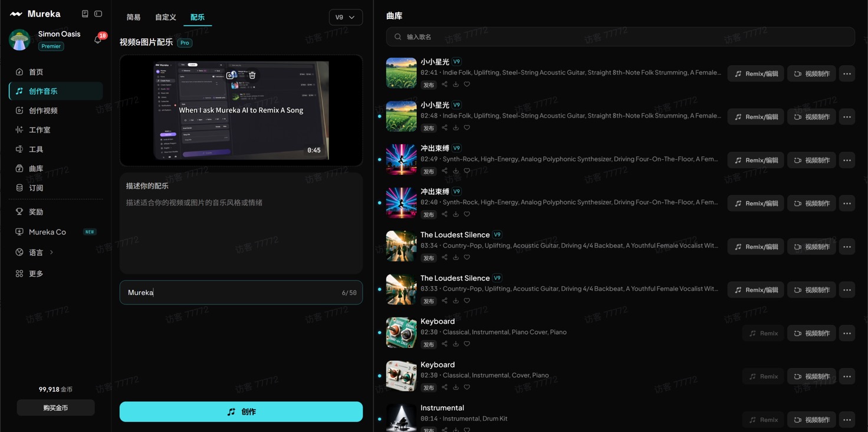Share the 02:48 小小星光 song
868x432 pixels.
[x=445, y=127]
